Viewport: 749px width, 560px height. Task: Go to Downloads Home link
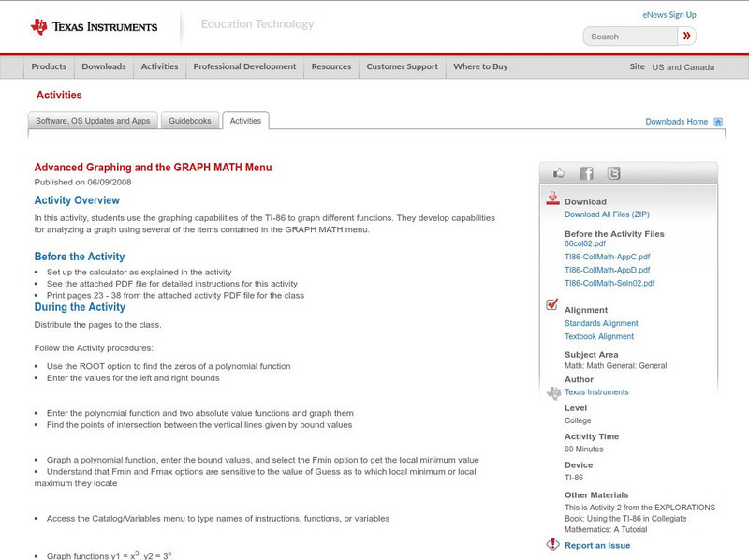676,122
